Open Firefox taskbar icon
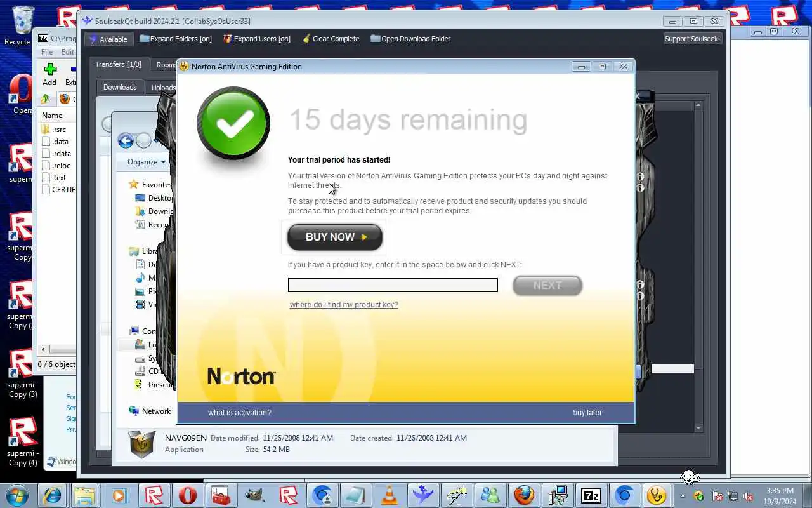Screen dimensions: 812x508 pos(524,495)
